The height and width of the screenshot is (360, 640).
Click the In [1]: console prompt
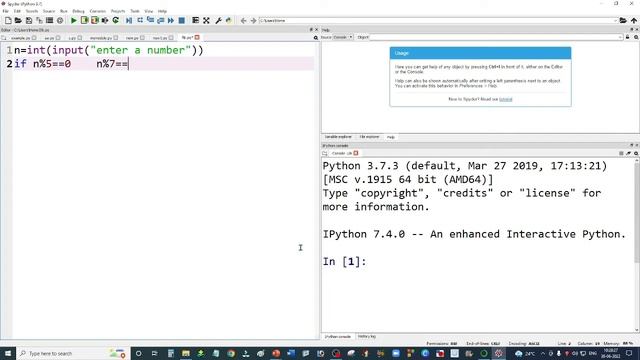344,261
